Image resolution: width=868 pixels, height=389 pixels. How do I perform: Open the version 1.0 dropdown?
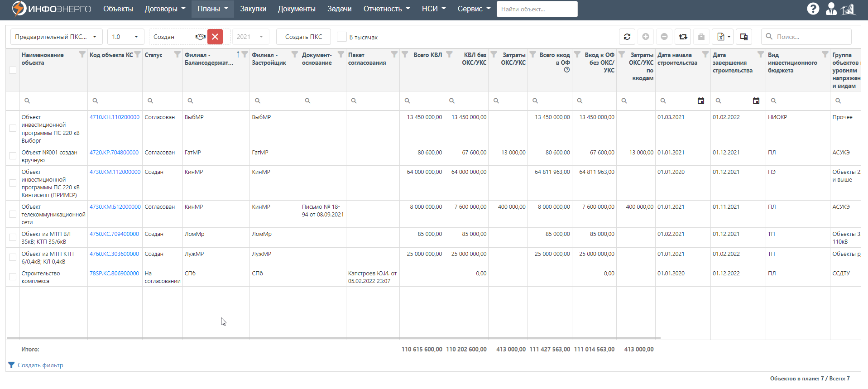tap(125, 37)
